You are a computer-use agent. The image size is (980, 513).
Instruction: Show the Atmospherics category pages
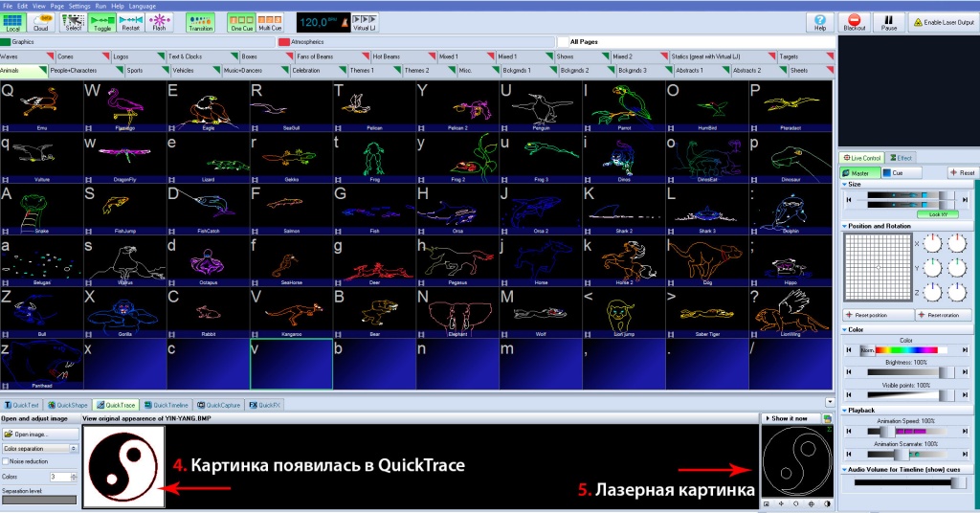pyautogui.click(x=415, y=42)
